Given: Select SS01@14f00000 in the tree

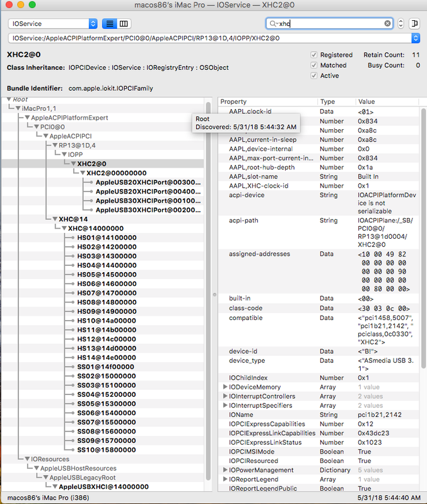Looking at the screenshot, I should coord(105,367).
